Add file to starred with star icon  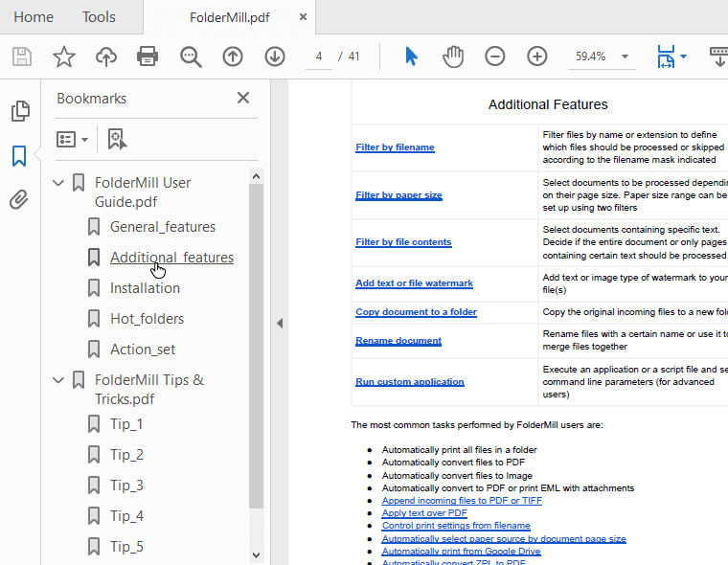point(63,56)
